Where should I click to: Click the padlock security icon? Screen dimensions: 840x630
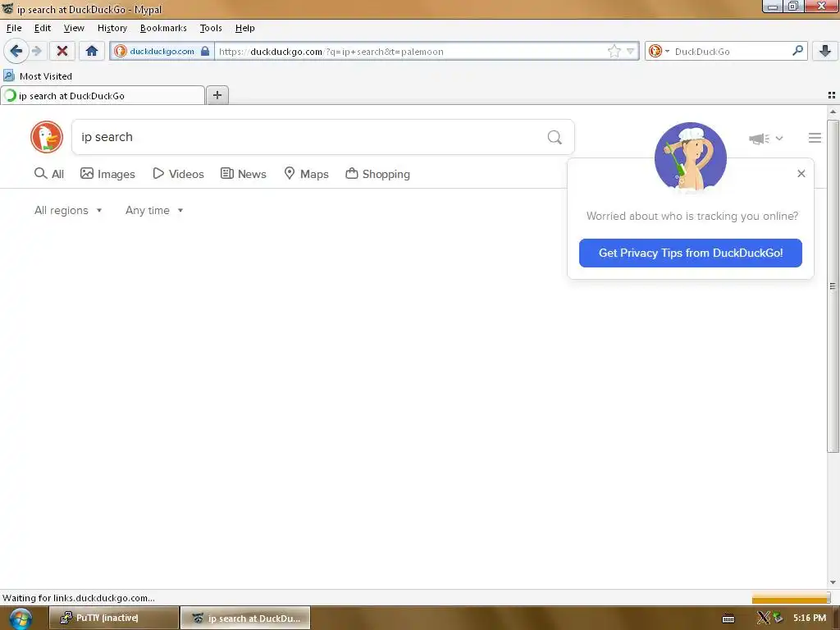click(x=204, y=52)
